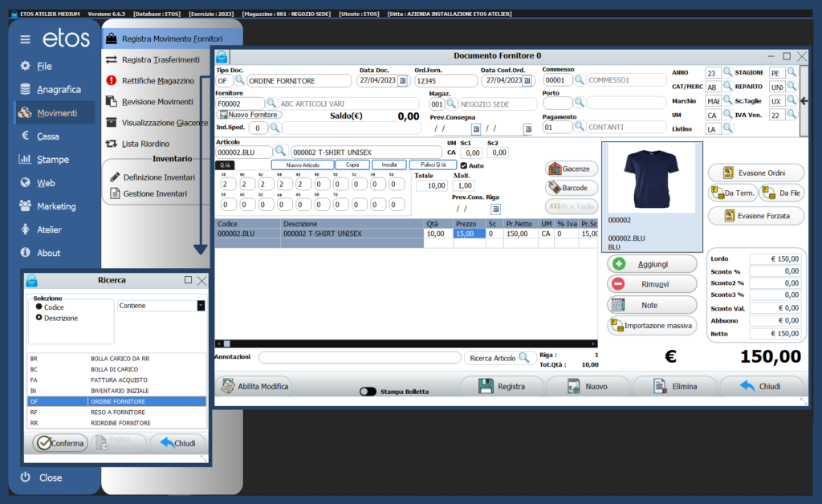Click the green Aggiungi button
Viewport: 822px width, 504px height.
[652, 264]
